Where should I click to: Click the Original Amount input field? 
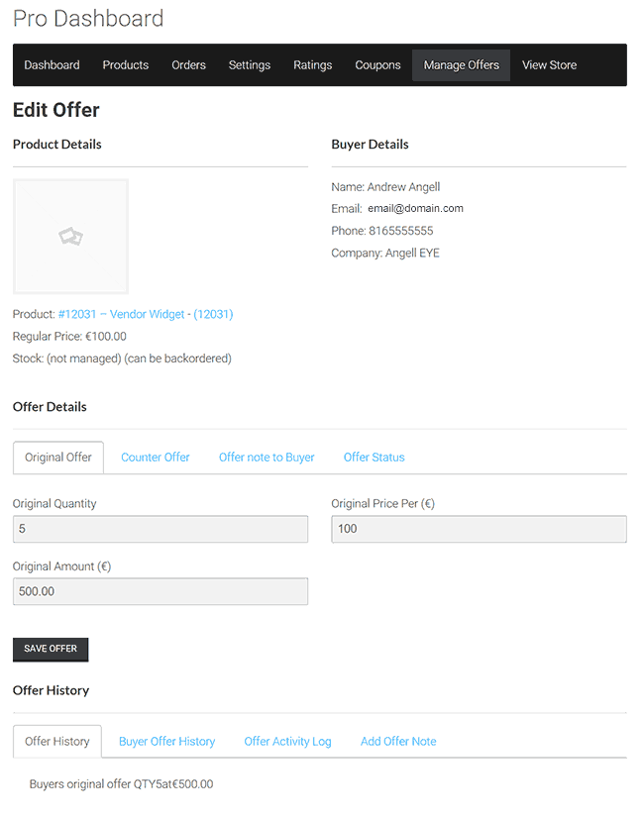coord(161,591)
